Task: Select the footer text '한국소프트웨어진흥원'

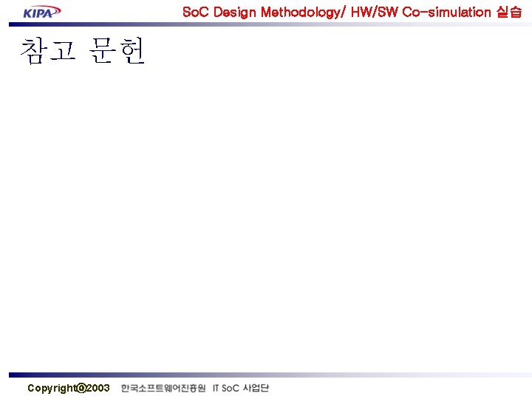Action: [x=163, y=388]
